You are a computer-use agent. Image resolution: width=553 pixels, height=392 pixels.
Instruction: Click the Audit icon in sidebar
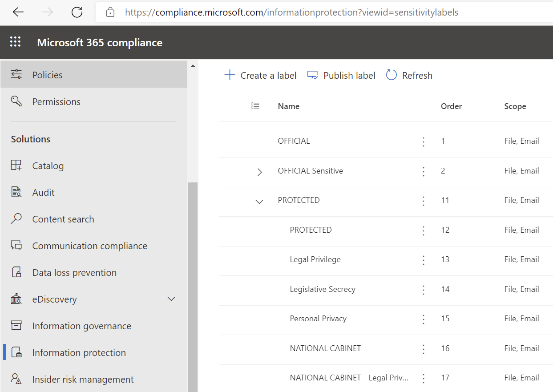click(16, 192)
